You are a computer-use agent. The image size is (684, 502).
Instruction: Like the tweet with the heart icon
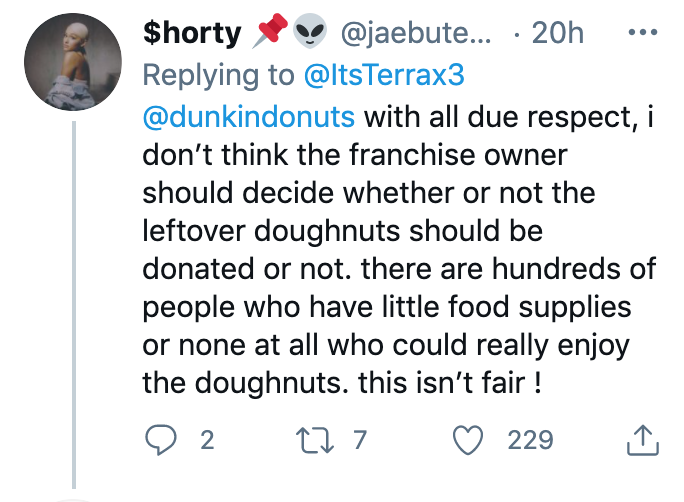[469, 439]
